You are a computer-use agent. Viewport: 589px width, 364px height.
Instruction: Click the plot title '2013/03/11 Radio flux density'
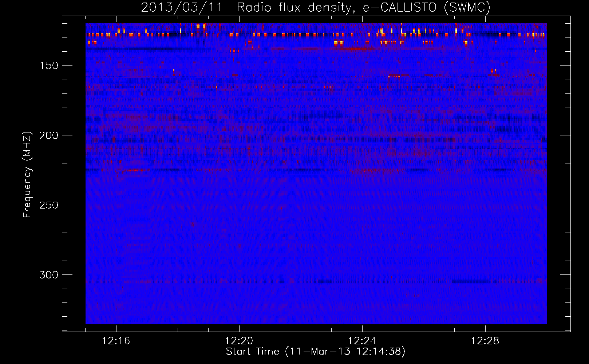pos(248,8)
